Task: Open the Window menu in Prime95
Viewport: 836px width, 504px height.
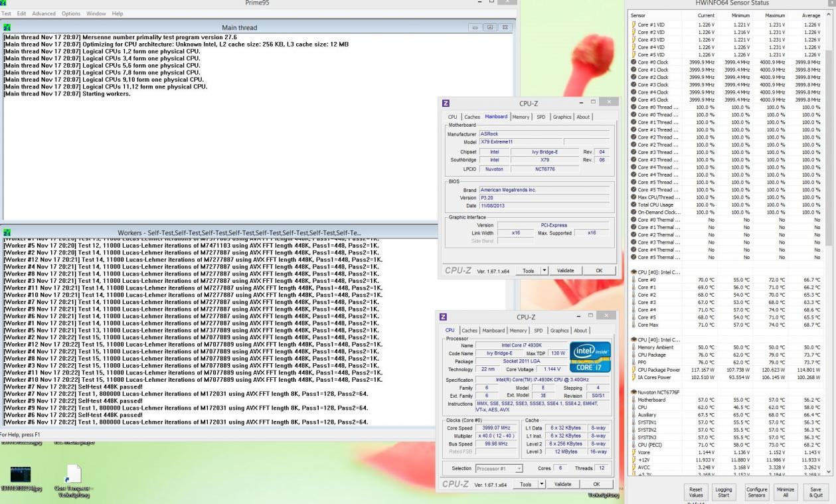Action: 96,13
